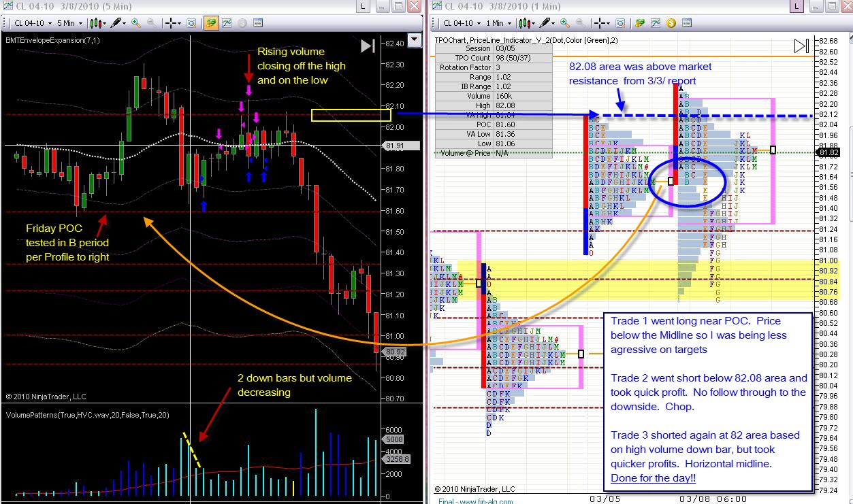853x504 pixels.
Task: Jump to latest bar arrow in 1 Min chart
Action: click(x=801, y=46)
